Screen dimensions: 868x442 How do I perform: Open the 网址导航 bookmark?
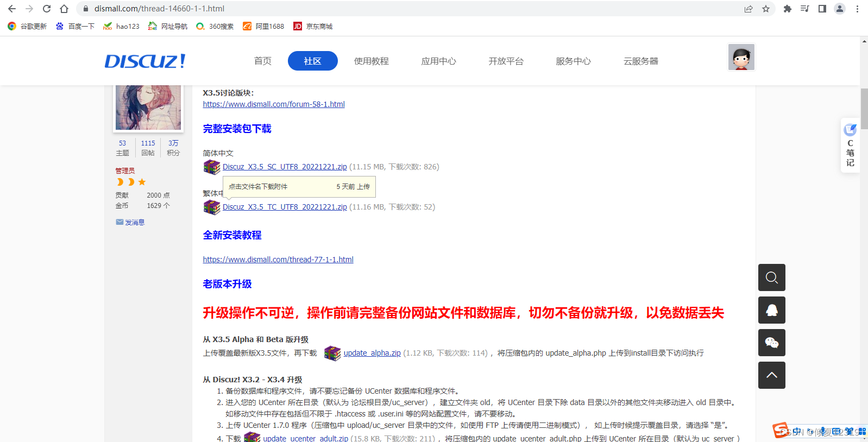[x=168, y=26]
